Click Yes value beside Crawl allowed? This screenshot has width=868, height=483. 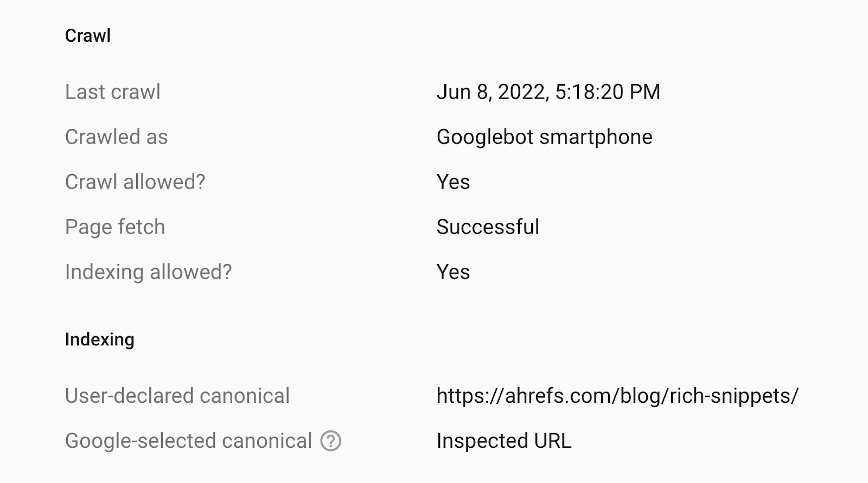453,182
